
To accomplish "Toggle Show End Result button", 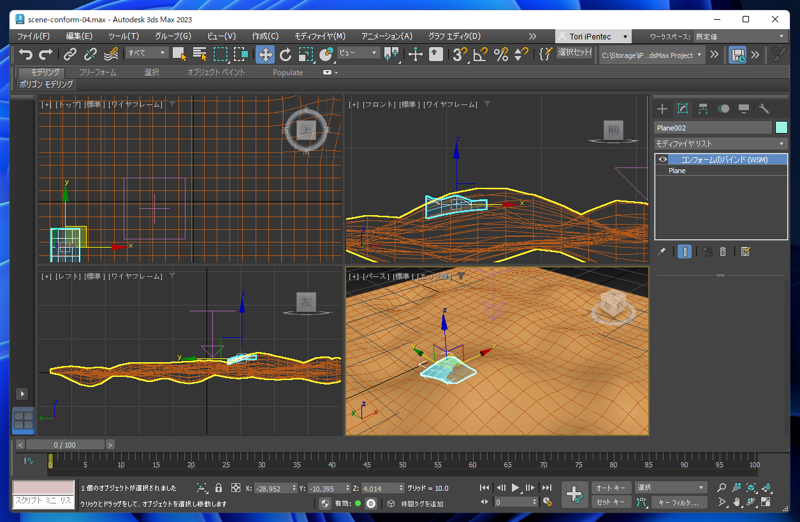I will [x=685, y=252].
